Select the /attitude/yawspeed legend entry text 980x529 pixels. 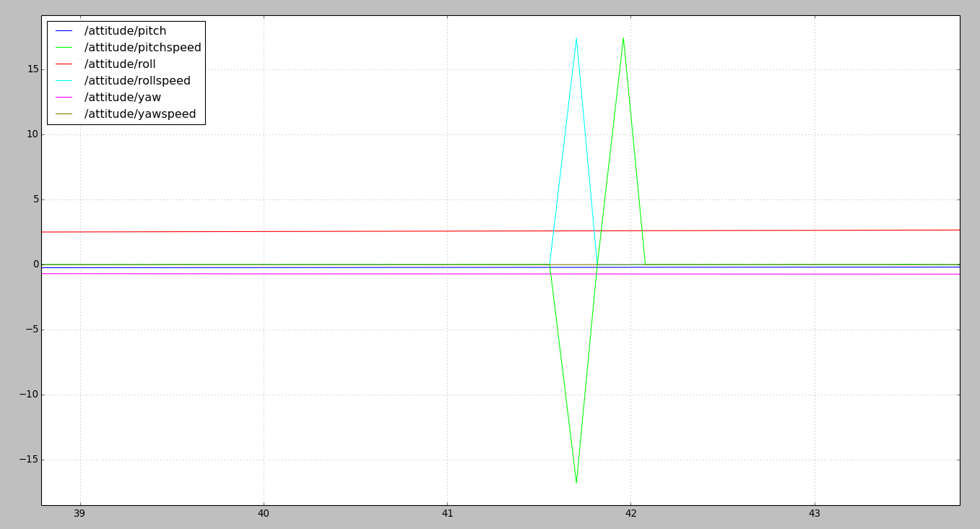click(140, 114)
